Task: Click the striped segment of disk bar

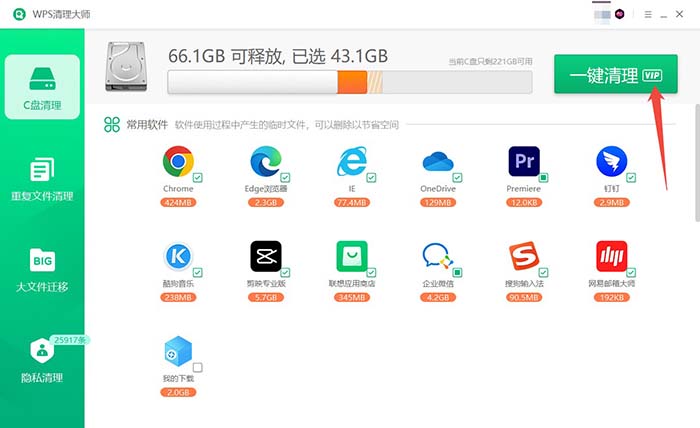Action: point(375,82)
